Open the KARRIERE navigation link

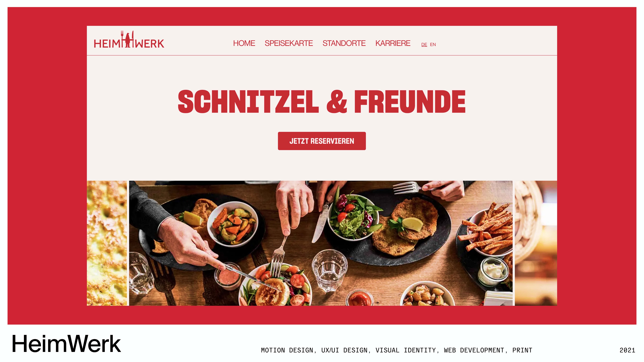pos(393,43)
